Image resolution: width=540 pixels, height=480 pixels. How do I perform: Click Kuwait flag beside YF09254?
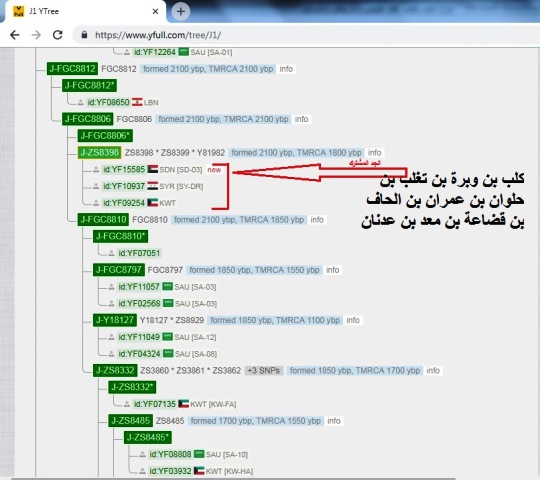(x=153, y=202)
